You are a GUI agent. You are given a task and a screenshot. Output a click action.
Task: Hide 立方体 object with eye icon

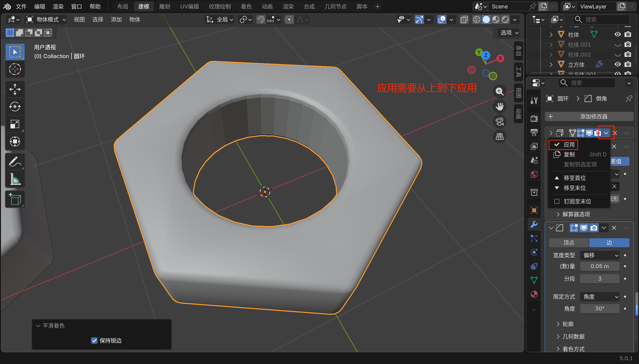pos(618,65)
